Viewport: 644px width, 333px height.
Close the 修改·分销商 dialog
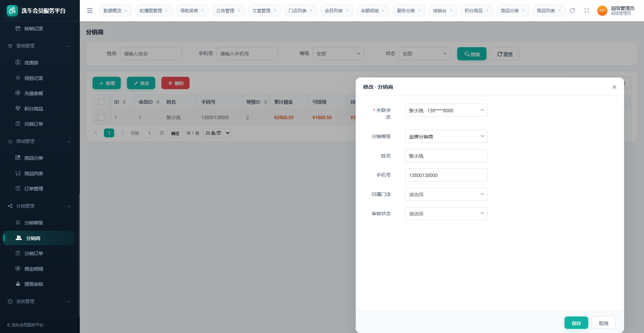614,87
